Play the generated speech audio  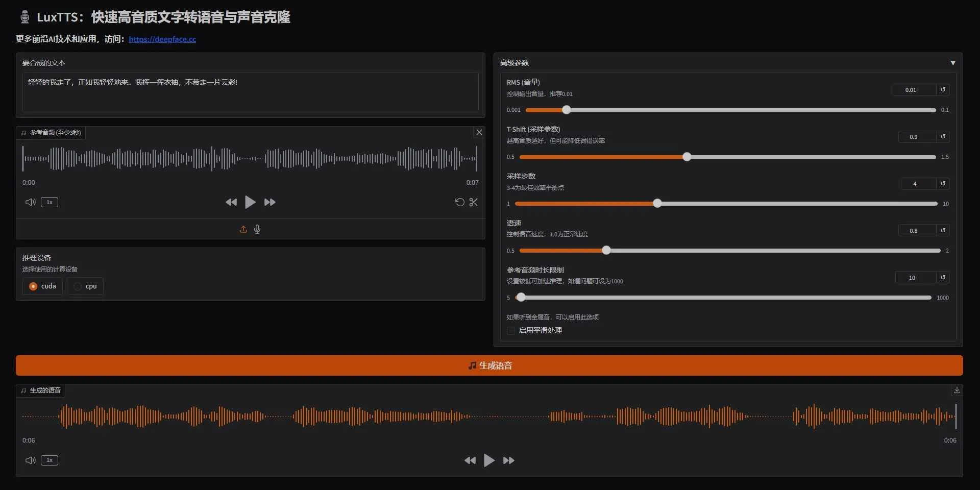(x=489, y=460)
